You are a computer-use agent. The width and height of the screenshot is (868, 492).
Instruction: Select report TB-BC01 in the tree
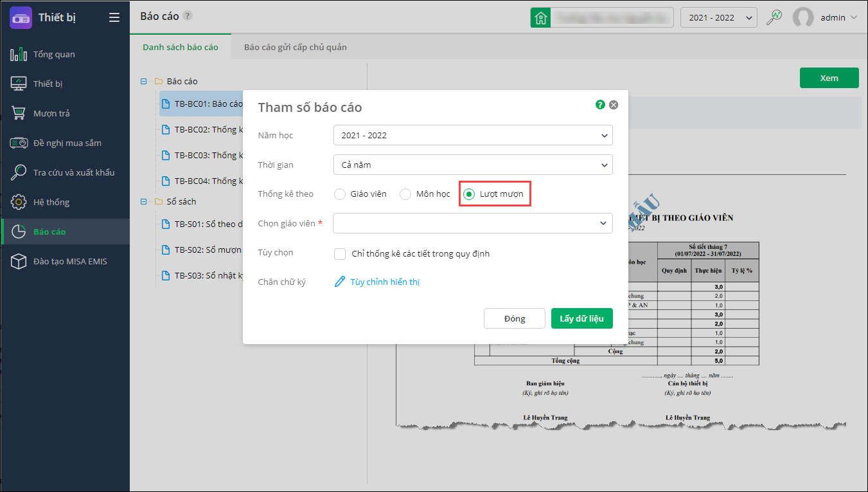tap(201, 104)
